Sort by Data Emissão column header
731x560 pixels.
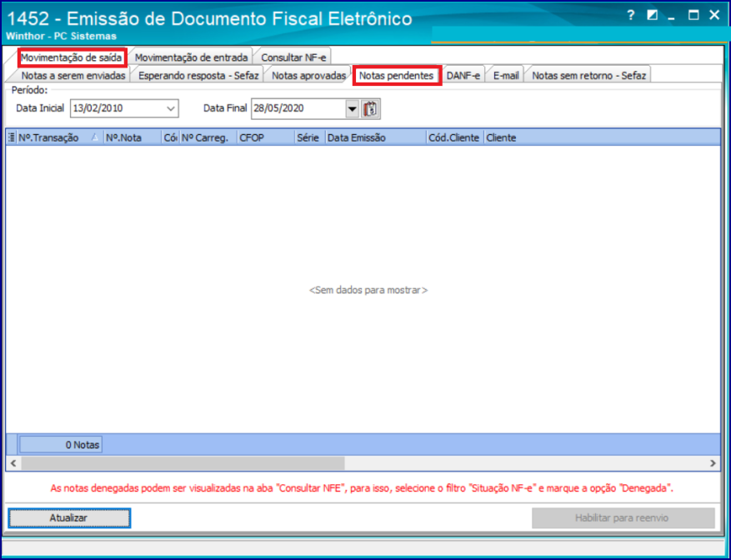click(x=375, y=137)
